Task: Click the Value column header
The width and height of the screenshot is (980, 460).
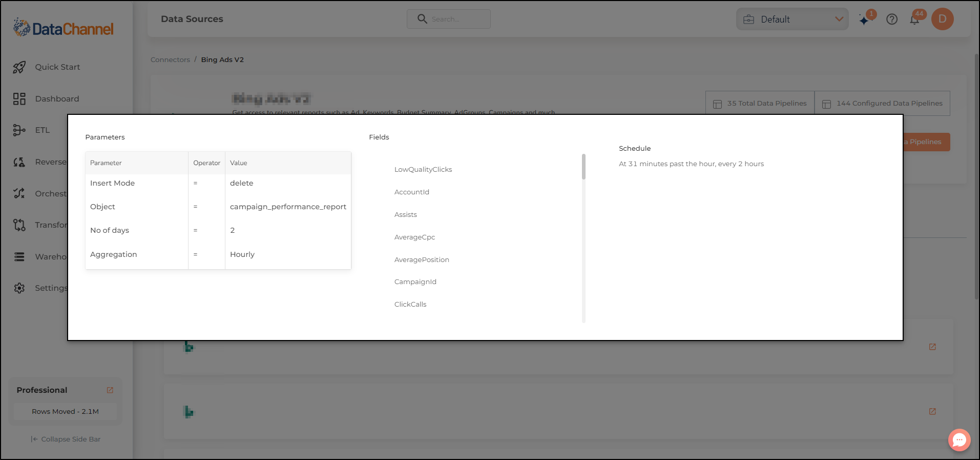Action: 288,163
